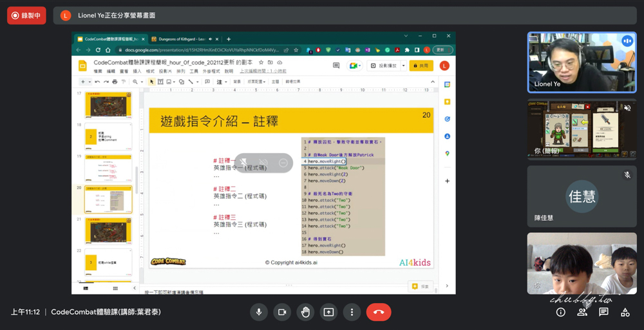Show the participants people panel
The width and height of the screenshot is (644, 330).
point(582,313)
